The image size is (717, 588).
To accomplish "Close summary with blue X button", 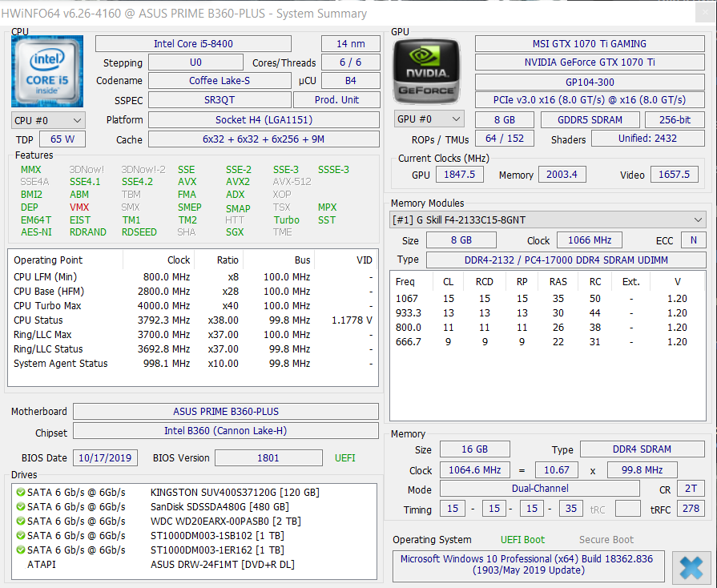I will click(x=691, y=568).
